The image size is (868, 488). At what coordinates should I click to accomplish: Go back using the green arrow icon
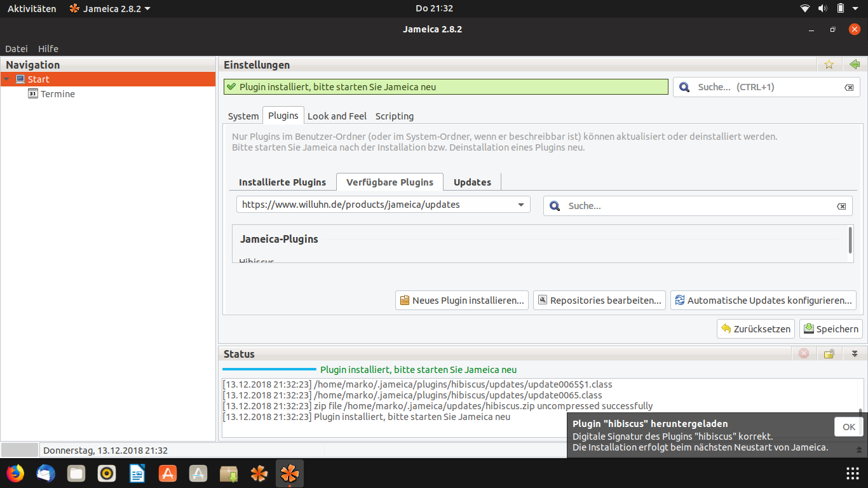tap(855, 65)
